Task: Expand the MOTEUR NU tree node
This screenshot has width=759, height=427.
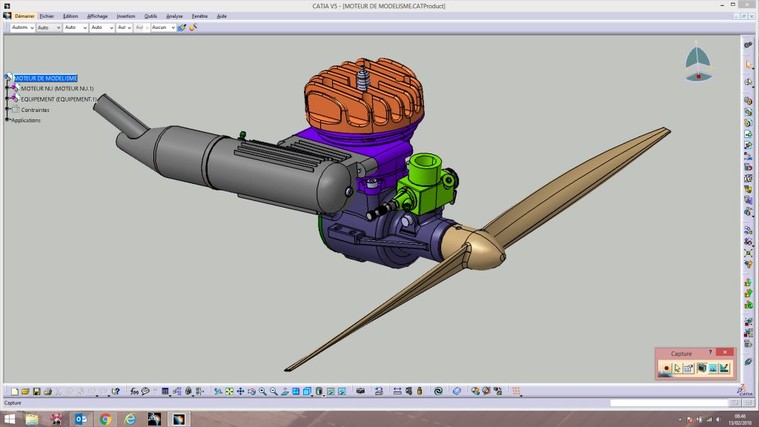Action: [8, 88]
